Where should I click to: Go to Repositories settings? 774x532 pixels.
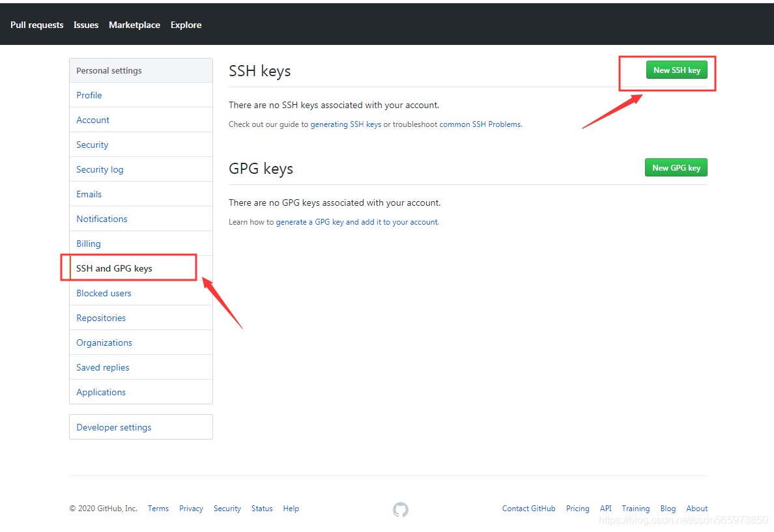click(x=141, y=317)
